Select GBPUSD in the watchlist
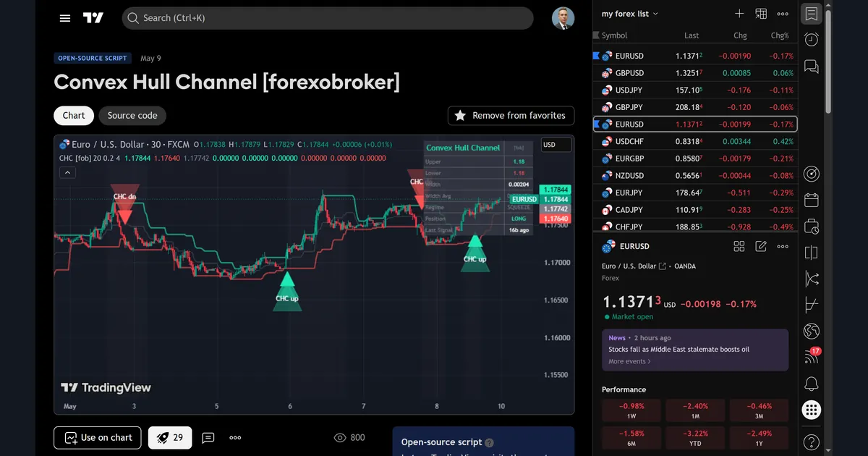Image resolution: width=868 pixels, height=456 pixels. 695,73
